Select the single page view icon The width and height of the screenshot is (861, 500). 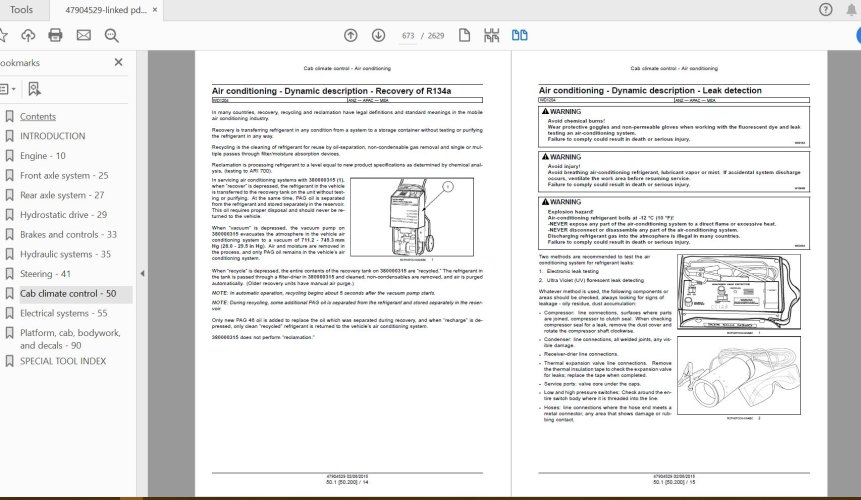(x=465, y=36)
